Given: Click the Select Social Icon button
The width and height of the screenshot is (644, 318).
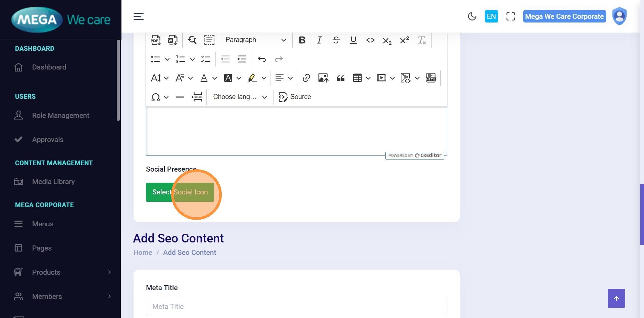Looking at the screenshot, I should pos(180,192).
